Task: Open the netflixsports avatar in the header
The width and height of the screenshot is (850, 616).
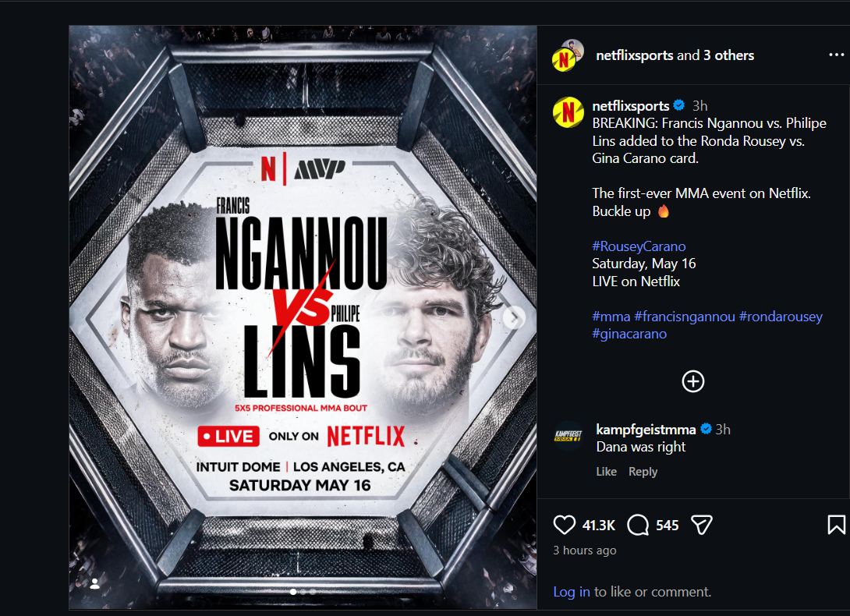Action: [x=567, y=55]
